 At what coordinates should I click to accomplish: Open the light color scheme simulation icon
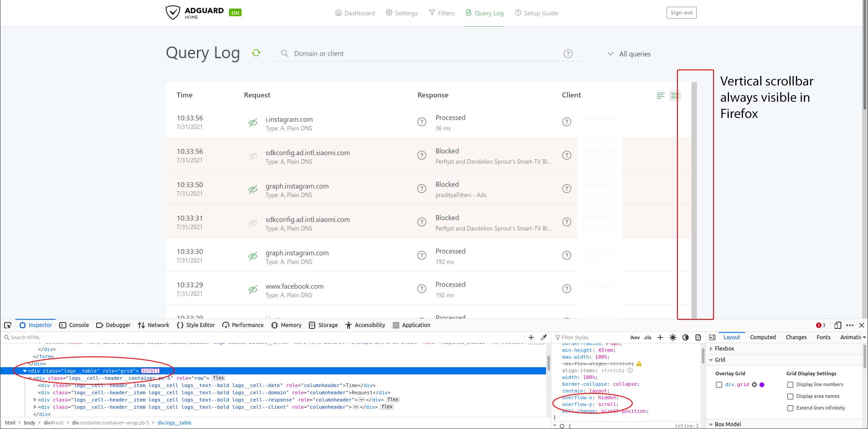(x=672, y=337)
